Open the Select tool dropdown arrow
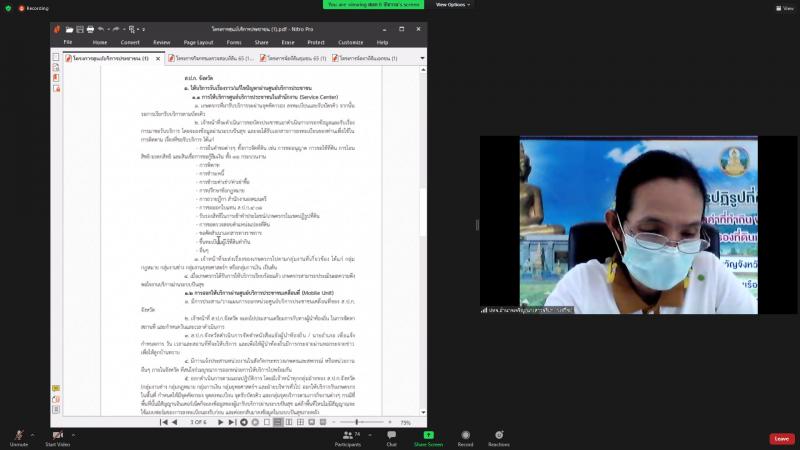Image resolution: width=800 pixels, height=450 pixels. point(138,30)
